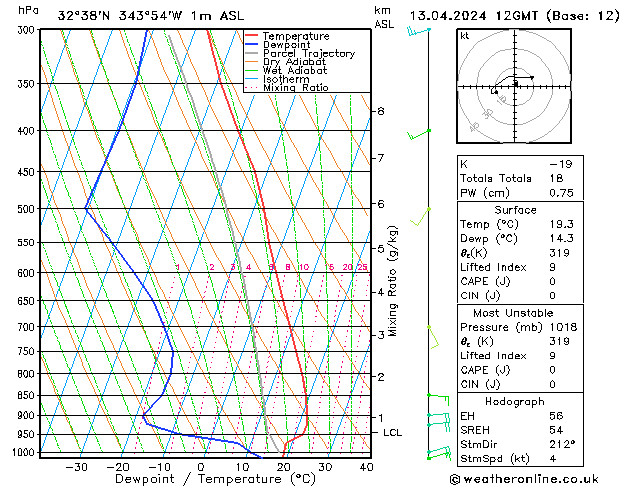Click the km ASL axis heading
The height and width of the screenshot is (486, 629).
pyautogui.click(x=384, y=17)
